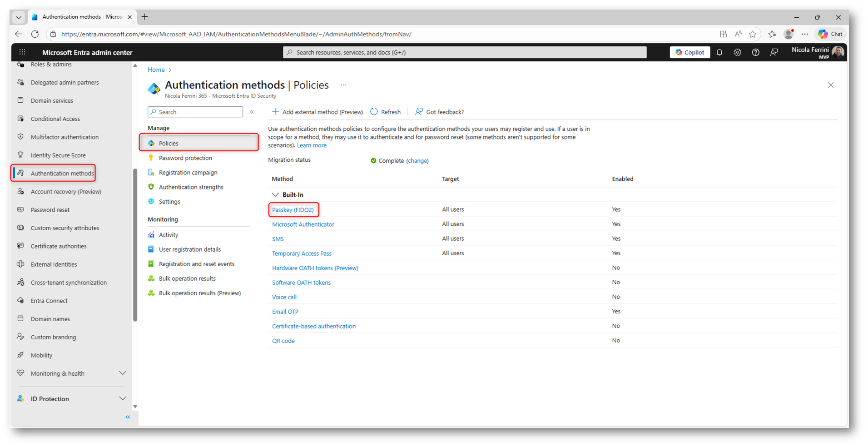The height and width of the screenshot is (447, 868).
Task: Click the Copilot button in header
Action: coord(689,53)
